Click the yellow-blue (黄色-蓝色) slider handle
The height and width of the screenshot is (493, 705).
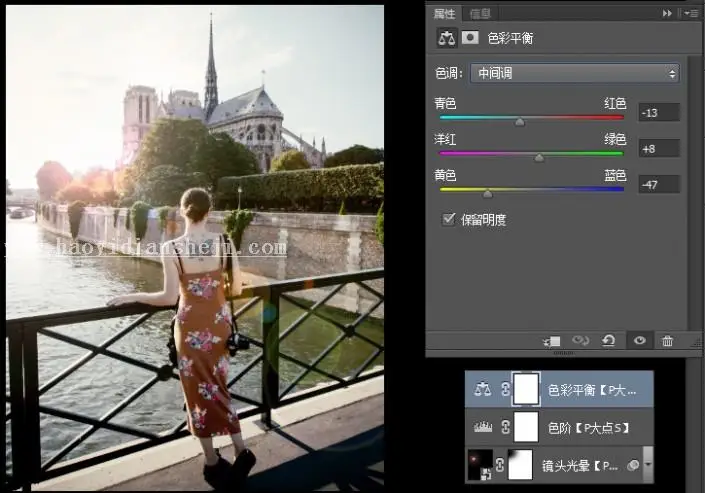tap(487, 194)
